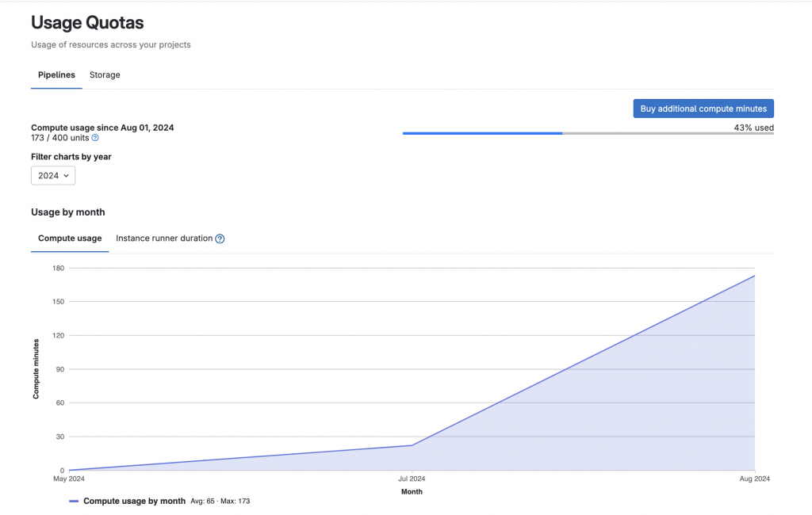The height and width of the screenshot is (515, 812).
Task: Switch to the Pipelines tab
Action: [x=56, y=75]
